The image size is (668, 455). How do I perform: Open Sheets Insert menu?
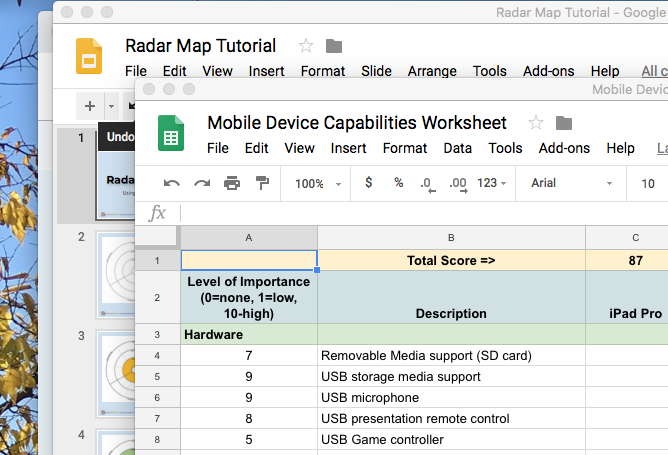click(x=348, y=148)
